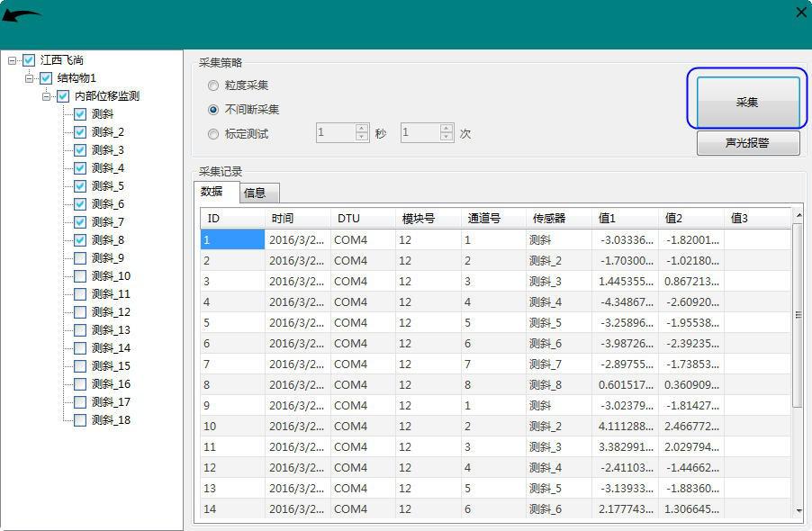Decrease the seconds spinner value
The height and width of the screenshot is (531, 812).
tap(362, 137)
